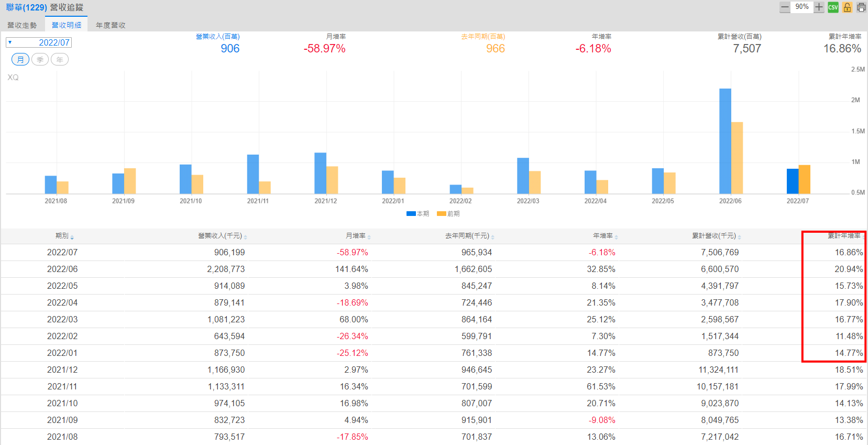Sort table by 去年同期(千元) column
Image resolution: width=868 pixels, height=445 pixels.
point(469,236)
